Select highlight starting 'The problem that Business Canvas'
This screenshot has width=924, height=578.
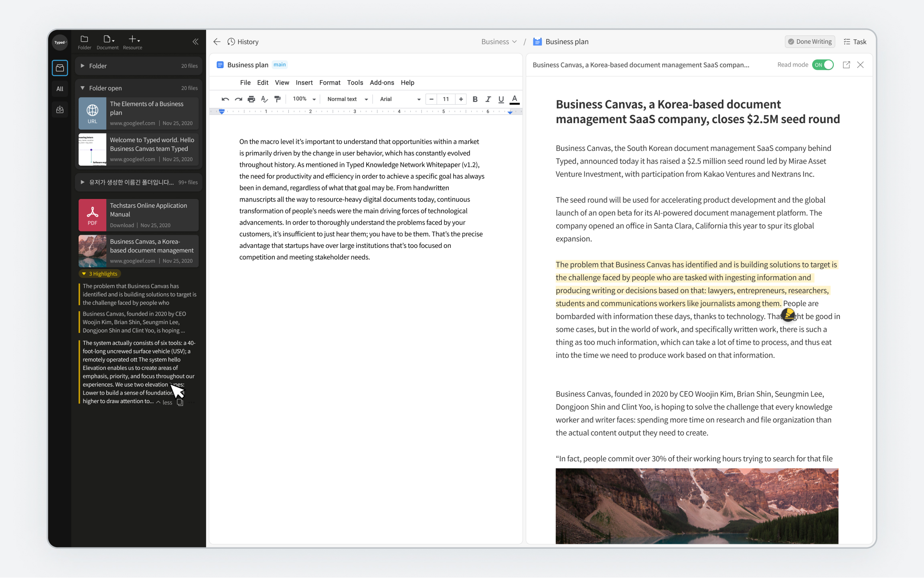pos(138,295)
